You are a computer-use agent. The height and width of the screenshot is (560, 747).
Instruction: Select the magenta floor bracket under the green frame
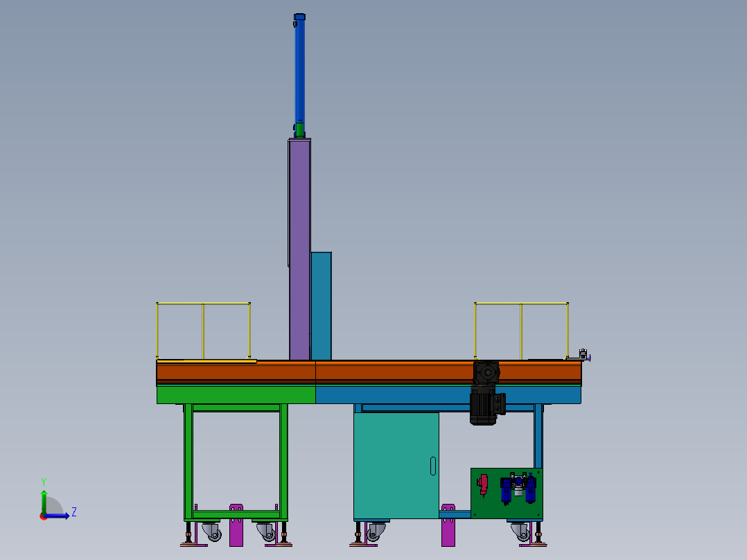pos(236,525)
